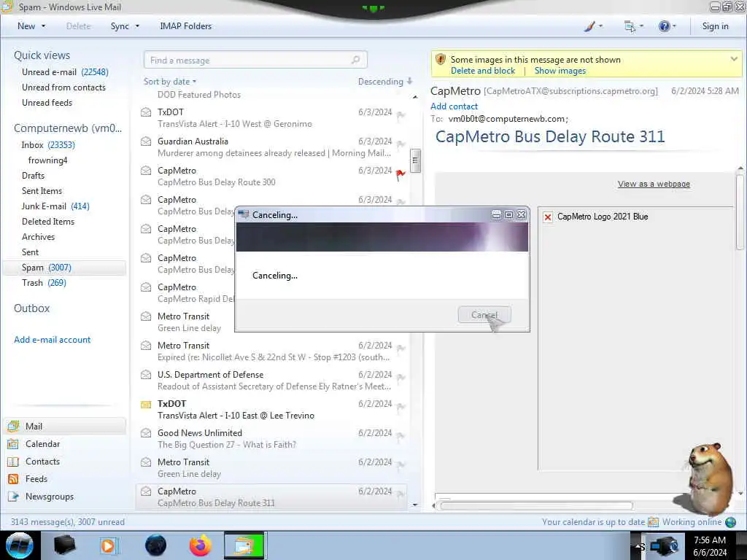Click the broken CapMetro Logo image icon
The image size is (747, 560).
pyautogui.click(x=548, y=217)
